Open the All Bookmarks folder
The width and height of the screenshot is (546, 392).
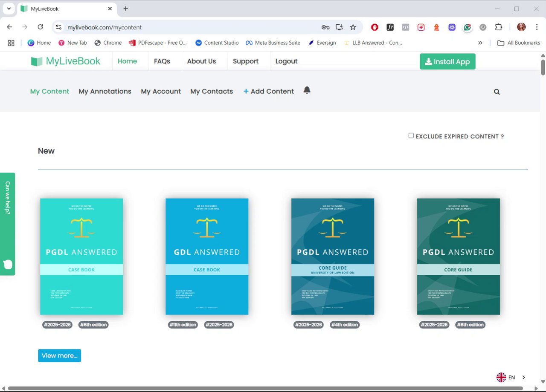(x=519, y=43)
